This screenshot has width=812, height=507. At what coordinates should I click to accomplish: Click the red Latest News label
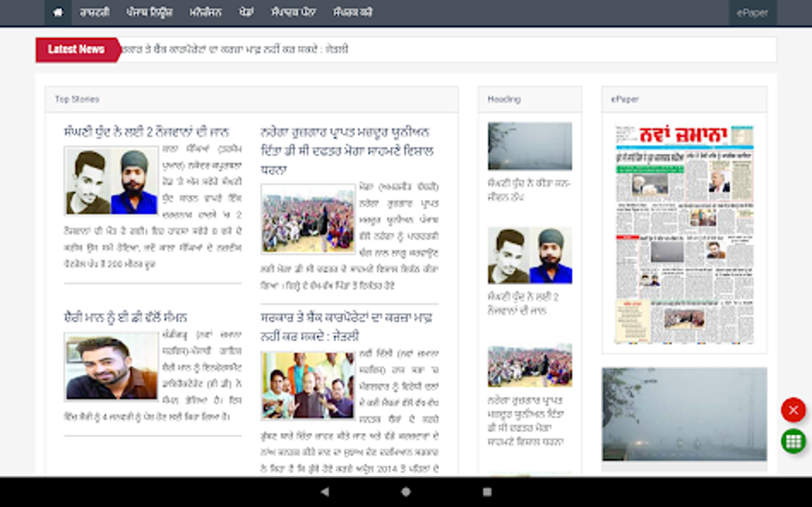[77, 49]
